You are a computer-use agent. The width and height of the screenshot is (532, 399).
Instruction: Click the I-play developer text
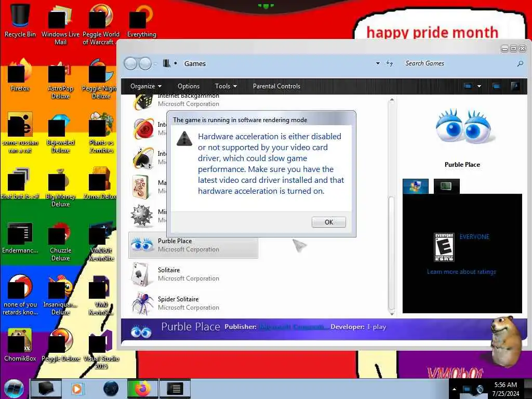pos(377,327)
